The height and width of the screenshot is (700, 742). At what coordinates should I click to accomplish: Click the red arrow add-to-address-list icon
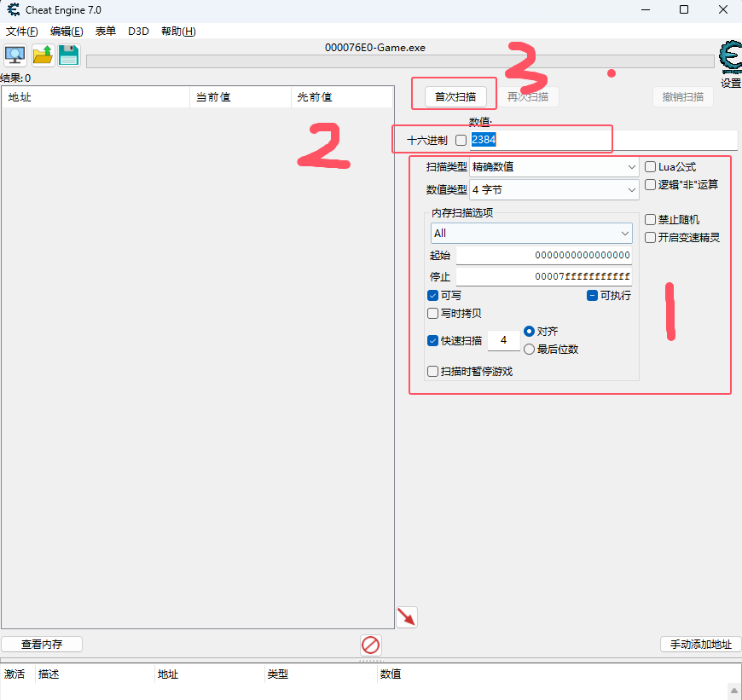407,617
